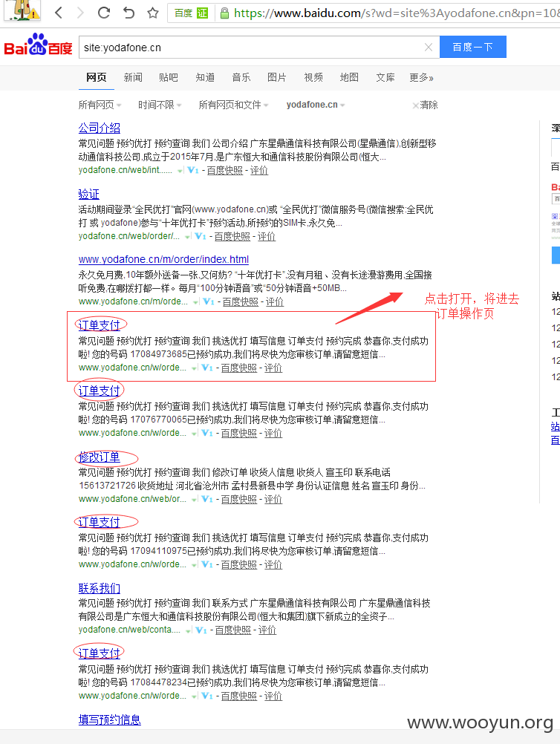Open the 联系我们 search result

[x=100, y=588]
